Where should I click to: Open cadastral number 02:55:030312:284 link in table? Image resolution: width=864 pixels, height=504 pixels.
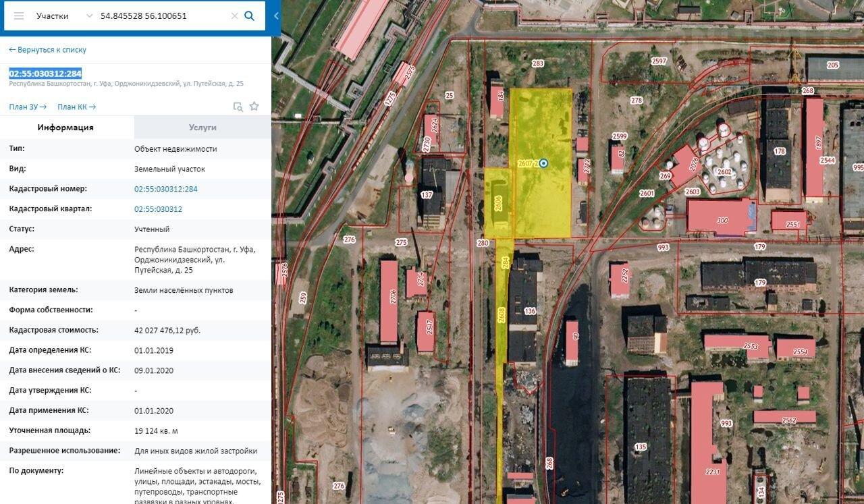coord(165,189)
